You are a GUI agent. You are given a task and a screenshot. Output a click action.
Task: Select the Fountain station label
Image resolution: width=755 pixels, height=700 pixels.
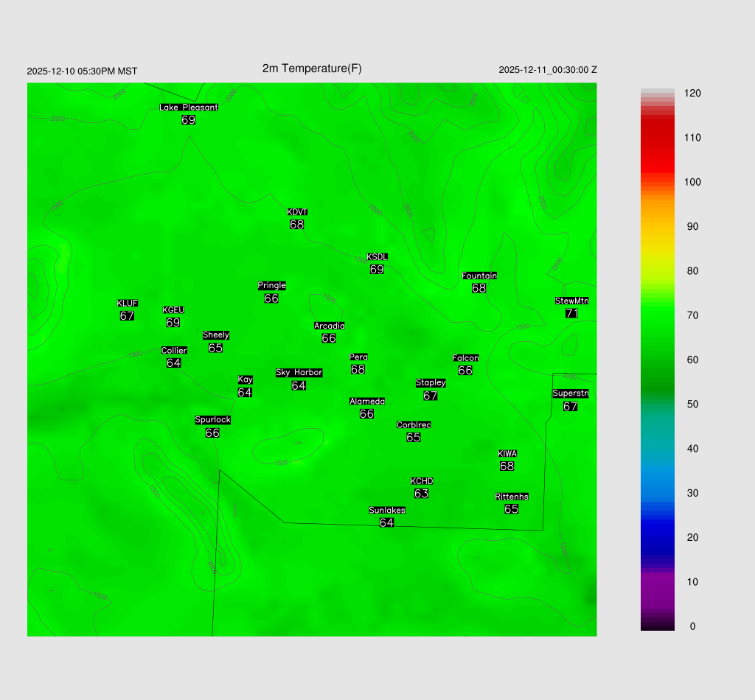[479, 276]
